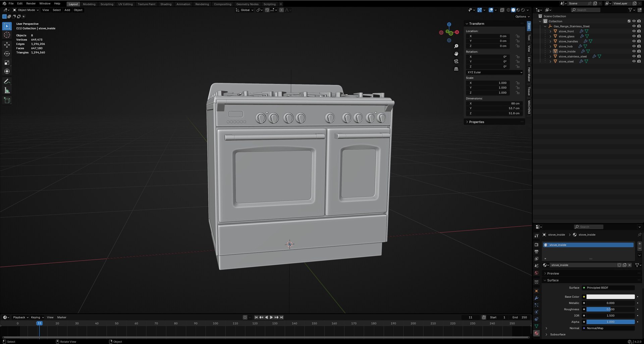Screen dimensions: 644x344
Task: Pick the Measure tool
Action: [7, 90]
